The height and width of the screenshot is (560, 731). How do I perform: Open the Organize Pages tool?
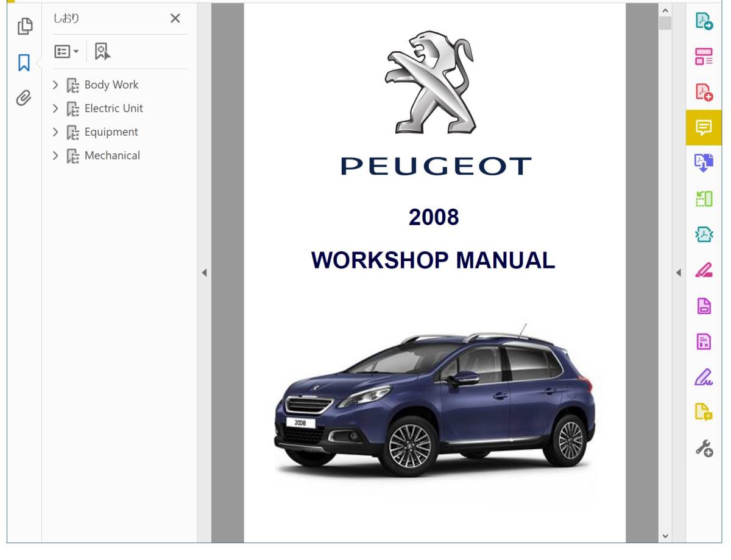coord(704,57)
